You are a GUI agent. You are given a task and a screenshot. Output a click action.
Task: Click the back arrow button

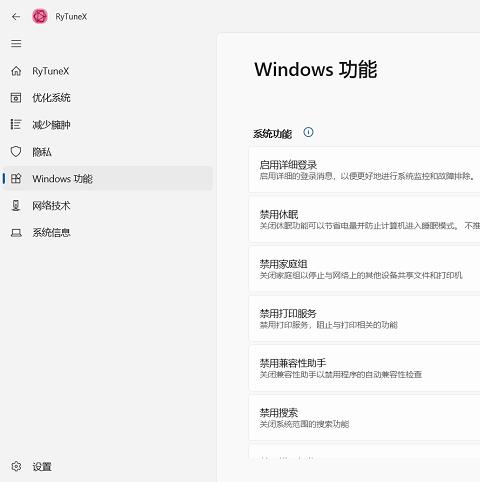(x=16, y=17)
